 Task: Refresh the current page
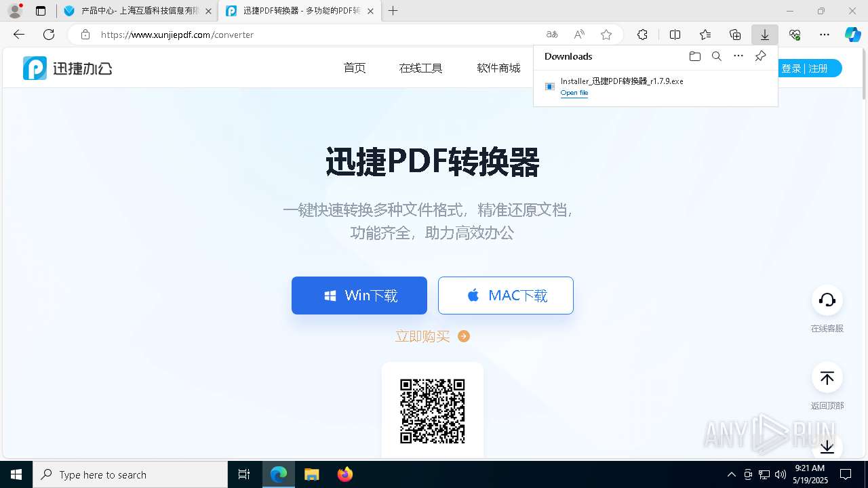(49, 35)
